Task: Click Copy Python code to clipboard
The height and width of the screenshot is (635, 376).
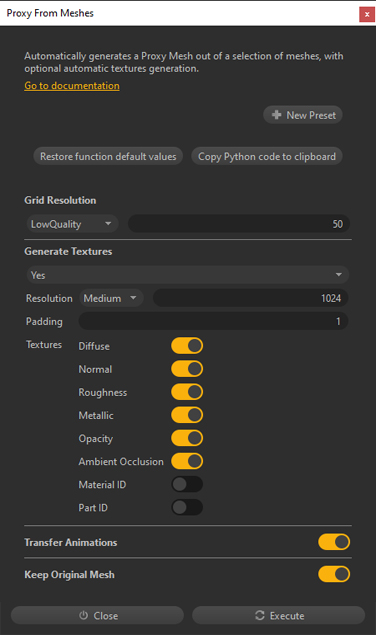Action: click(267, 156)
